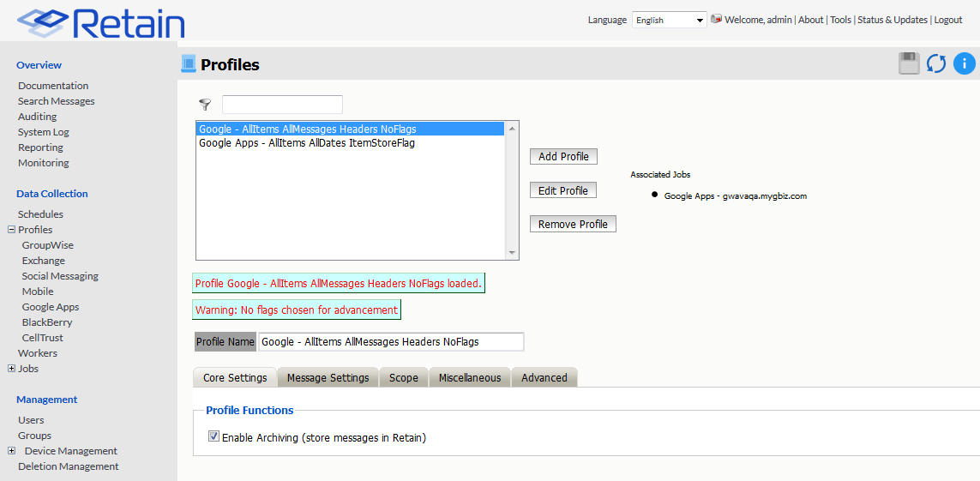Open Monitoring in the sidebar
This screenshot has width=980, height=481.
tap(43, 162)
